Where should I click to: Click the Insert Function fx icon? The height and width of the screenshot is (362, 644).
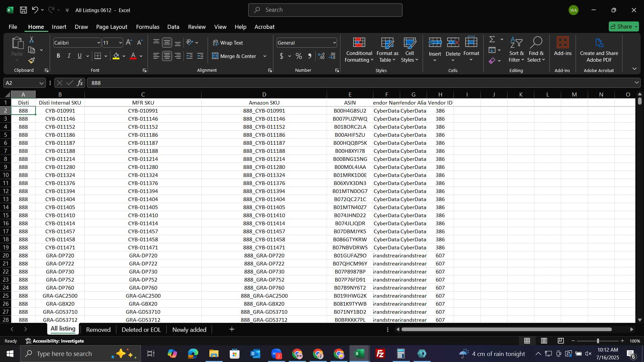80,83
